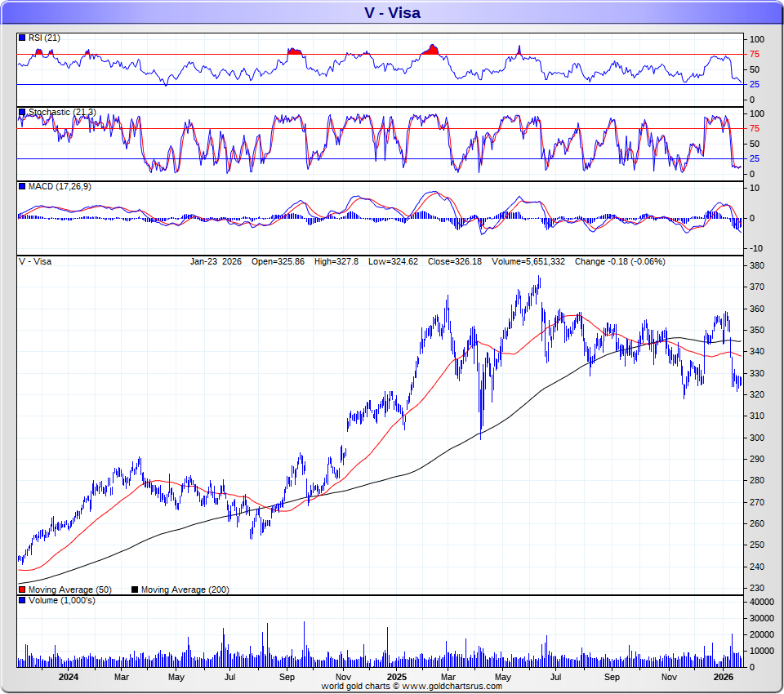Click the blue 25 label on RSI axis
This screenshot has height=694, width=784.
point(755,84)
